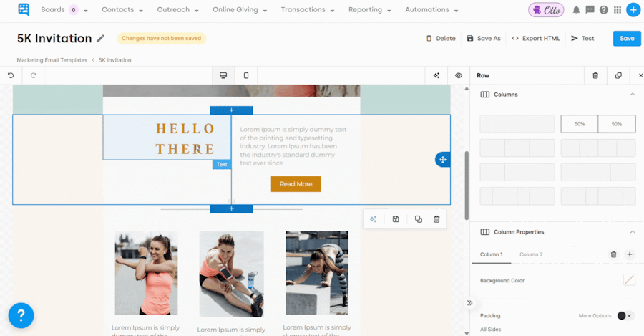Image resolution: width=644 pixels, height=336 pixels.
Task: Select the three equal columns layout
Action: [x=517, y=148]
